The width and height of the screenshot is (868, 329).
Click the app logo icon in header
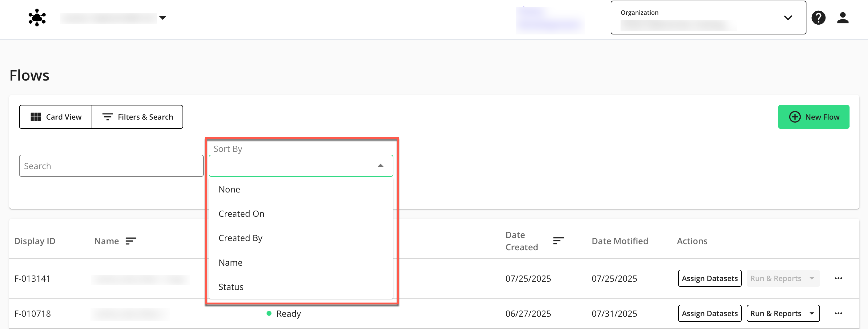[x=37, y=18]
